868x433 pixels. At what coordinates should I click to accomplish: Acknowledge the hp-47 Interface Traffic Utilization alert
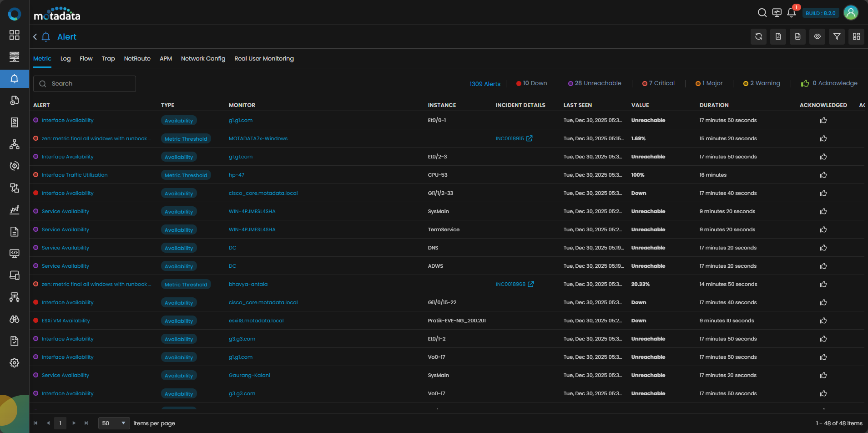(823, 175)
